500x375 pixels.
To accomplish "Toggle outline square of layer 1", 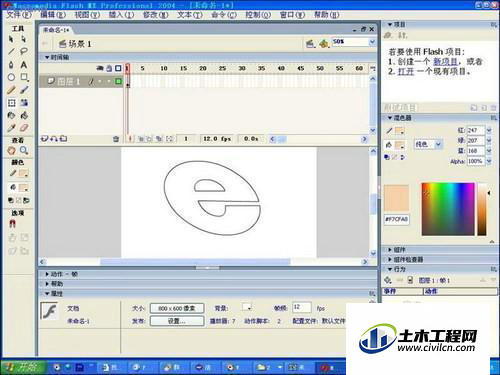I will point(118,81).
